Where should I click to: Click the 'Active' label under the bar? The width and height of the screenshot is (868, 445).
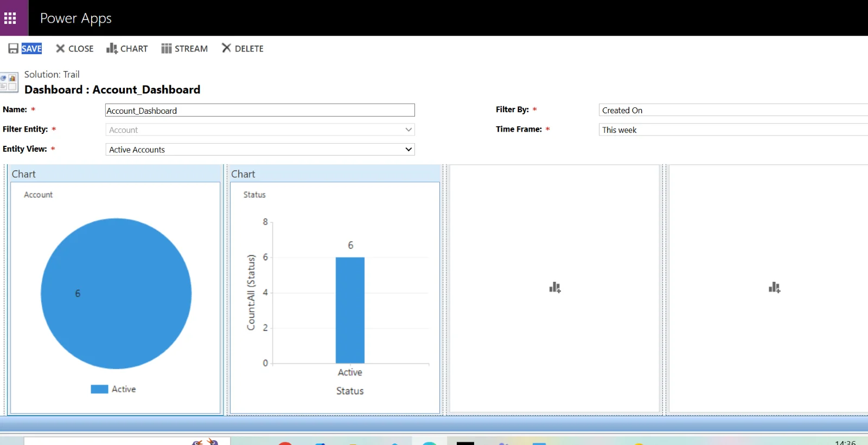(x=350, y=372)
